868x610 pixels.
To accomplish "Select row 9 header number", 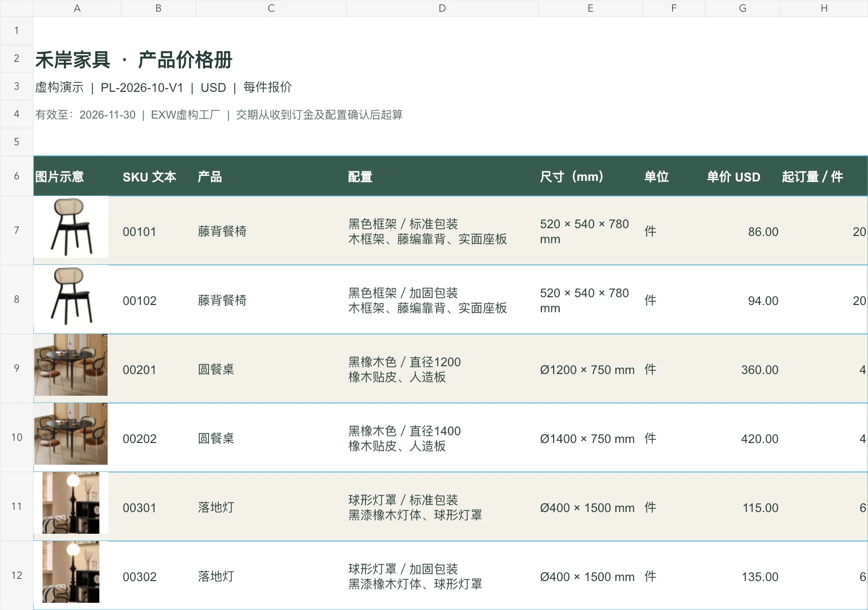I will pos(17,368).
